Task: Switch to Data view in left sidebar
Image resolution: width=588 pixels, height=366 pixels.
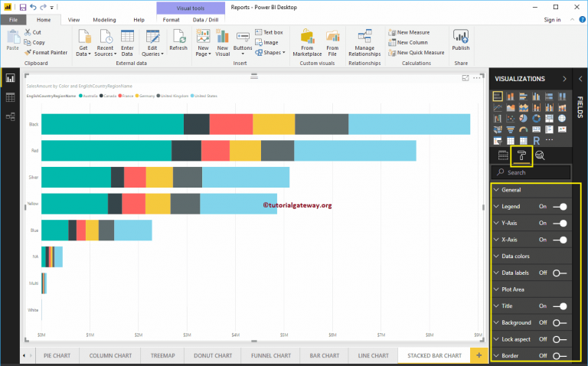Action: 11,97
